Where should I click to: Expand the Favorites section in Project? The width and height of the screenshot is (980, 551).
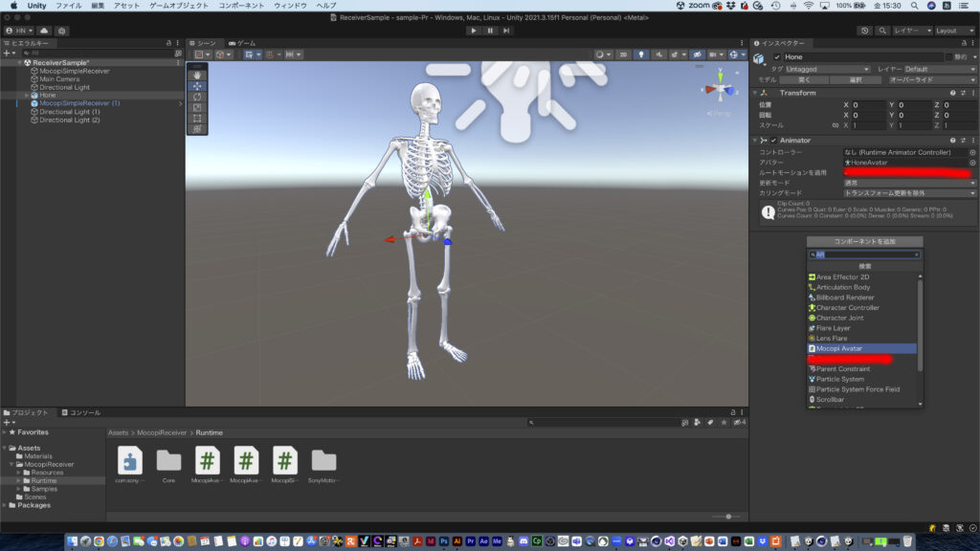[5, 432]
